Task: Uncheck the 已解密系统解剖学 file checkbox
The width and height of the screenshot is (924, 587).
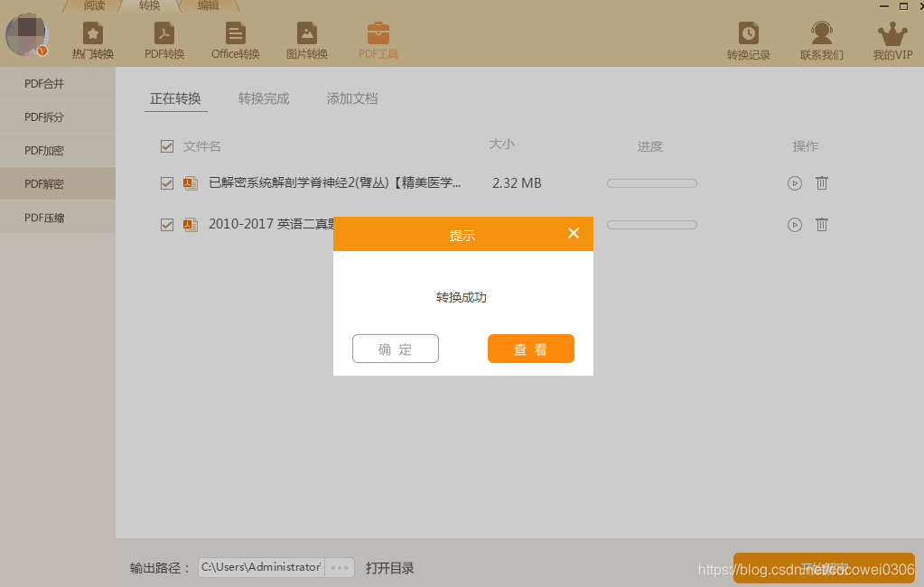Action: (167, 183)
